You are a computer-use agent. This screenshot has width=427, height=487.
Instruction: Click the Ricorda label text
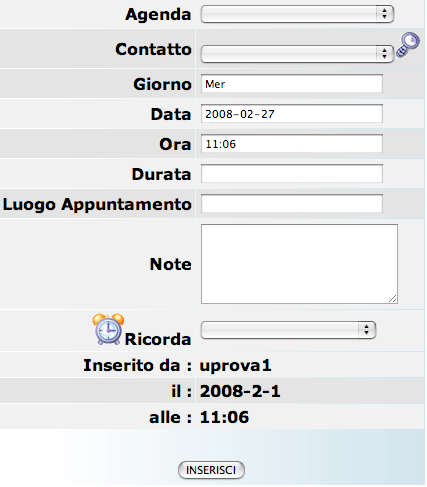[158, 339]
